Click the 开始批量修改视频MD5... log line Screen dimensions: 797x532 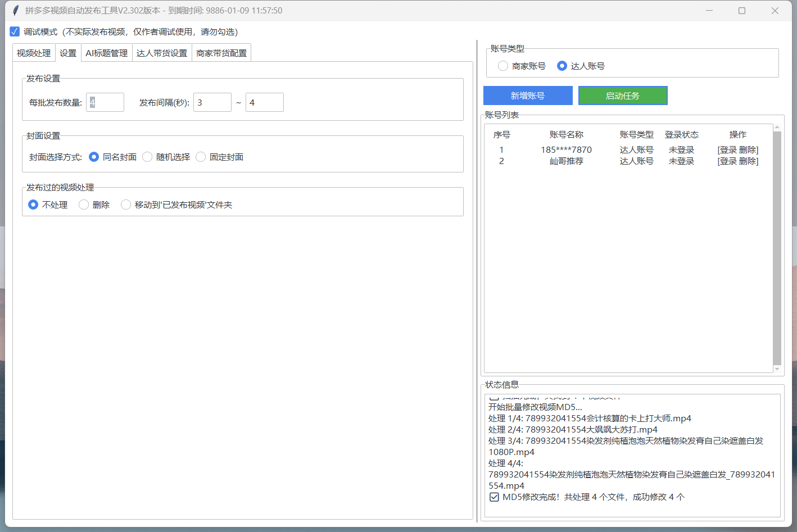pos(535,407)
